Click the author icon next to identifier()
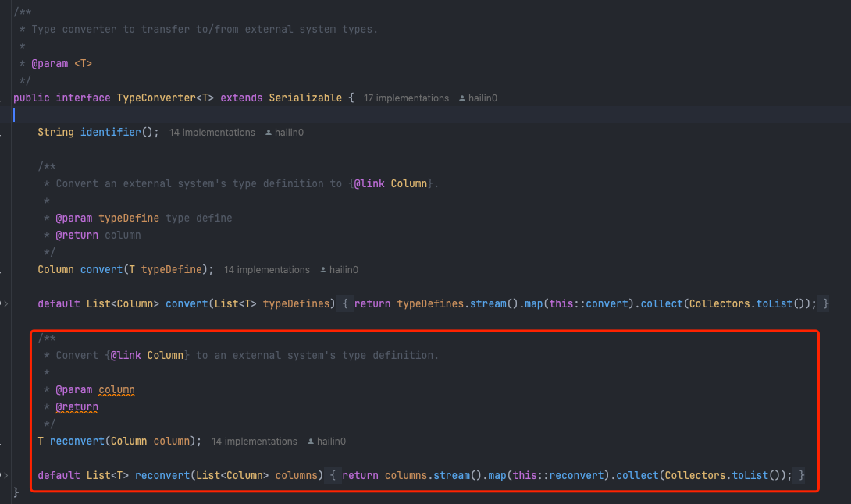Viewport: 851px width, 504px height. (268, 133)
